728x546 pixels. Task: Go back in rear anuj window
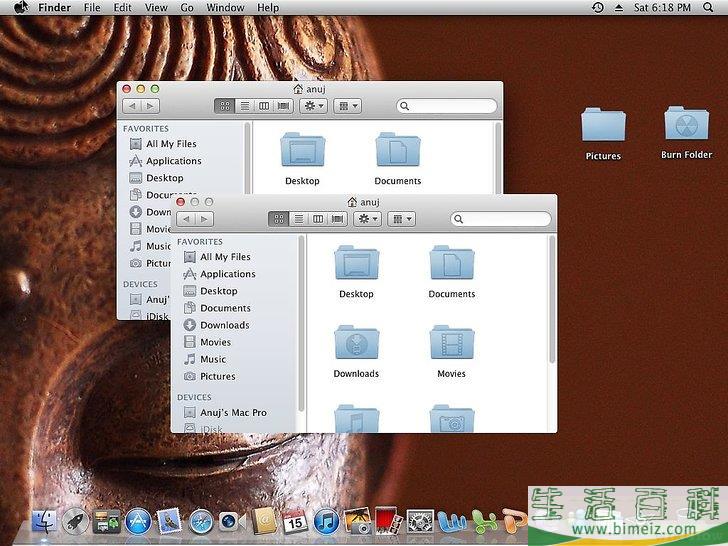tap(132, 106)
